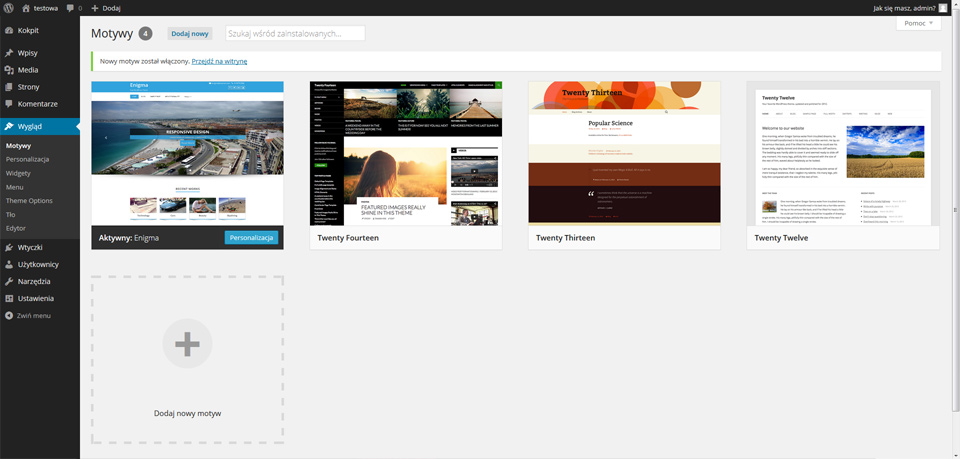Click Jak się masz, admin? greeting
Viewport: 960px width, 459px height.
pos(904,9)
